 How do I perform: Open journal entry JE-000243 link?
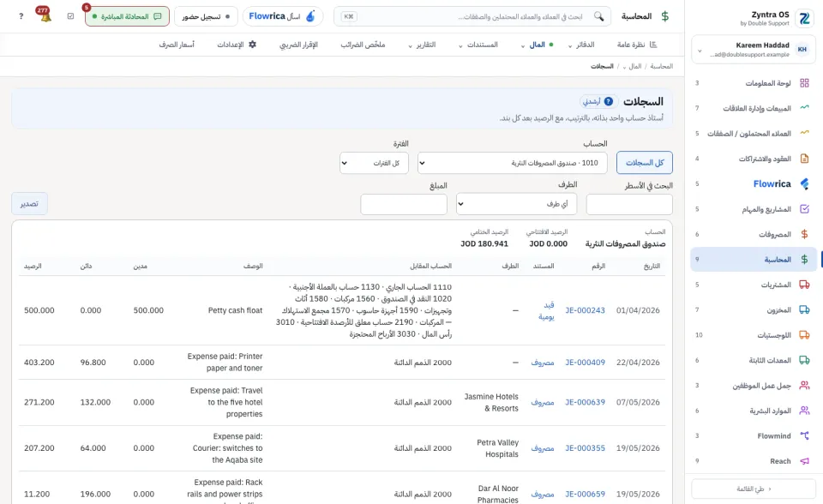point(585,310)
